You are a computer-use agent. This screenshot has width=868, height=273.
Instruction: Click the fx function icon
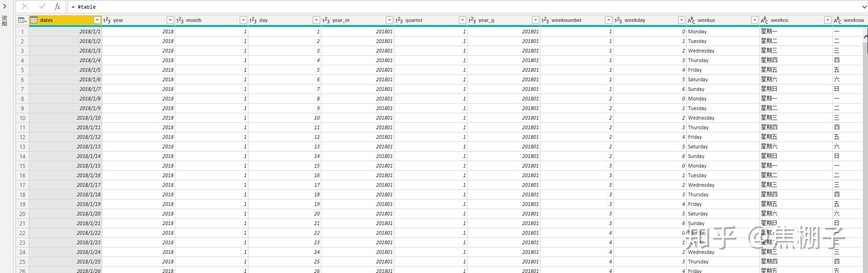[57, 6]
